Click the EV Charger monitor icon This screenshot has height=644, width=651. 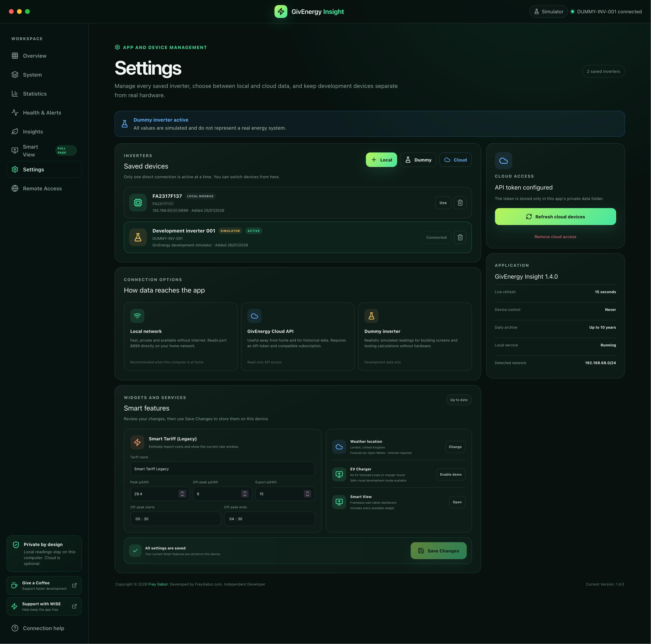pyautogui.click(x=339, y=475)
